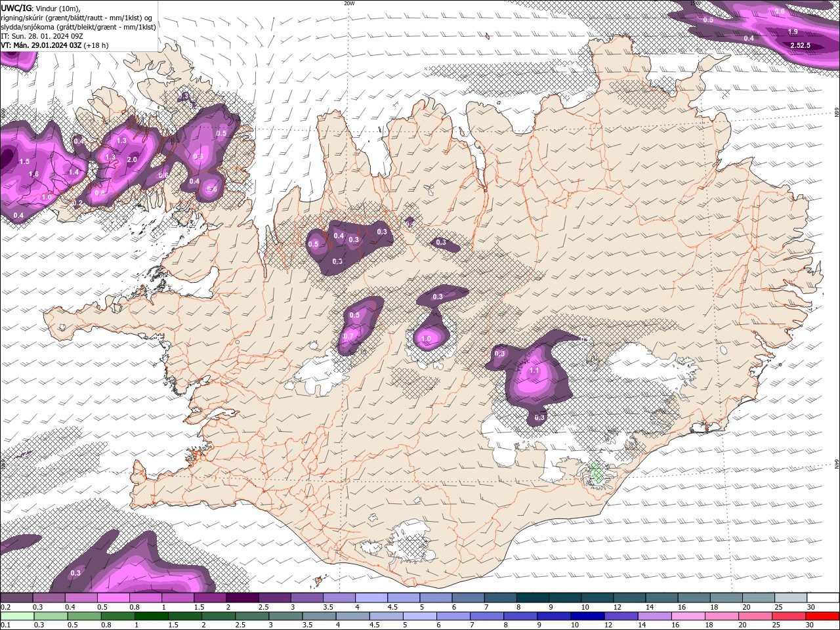This screenshot has height=630, width=840.
Task: Pick the dark teal 9–10 swatch on the upper scale
Action: [566, 598]
